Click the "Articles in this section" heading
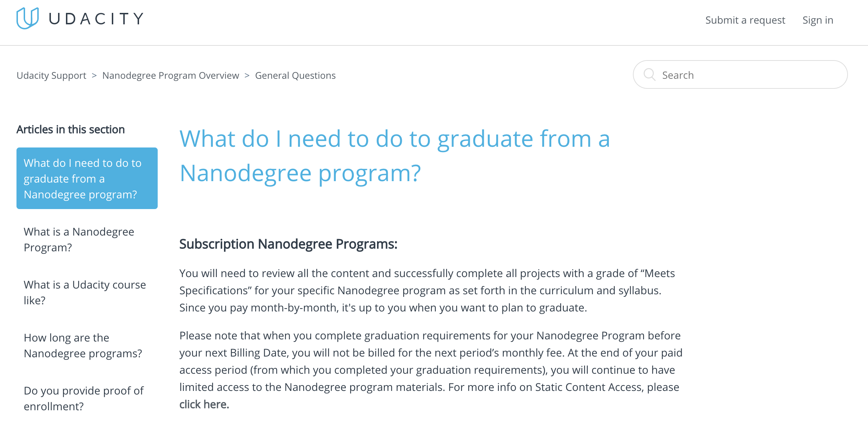 [x=71, y=130]
